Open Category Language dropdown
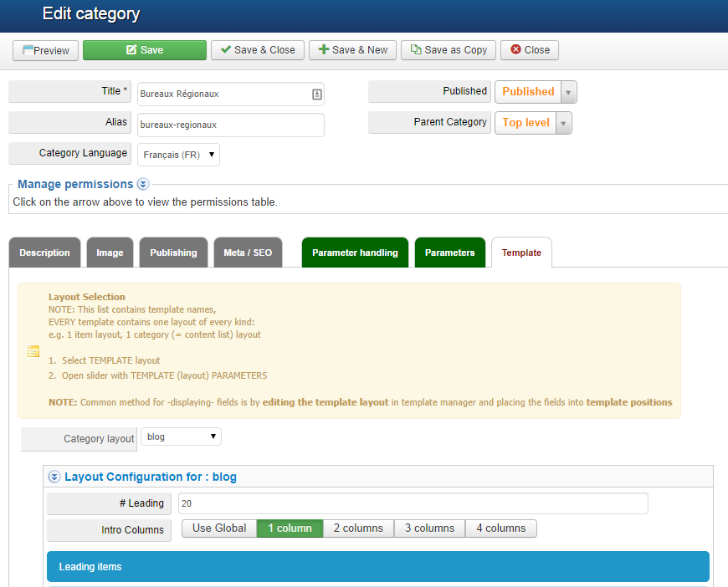Image resolution: width=728 pixels, height=587 pixels. [x=178, y=155]
